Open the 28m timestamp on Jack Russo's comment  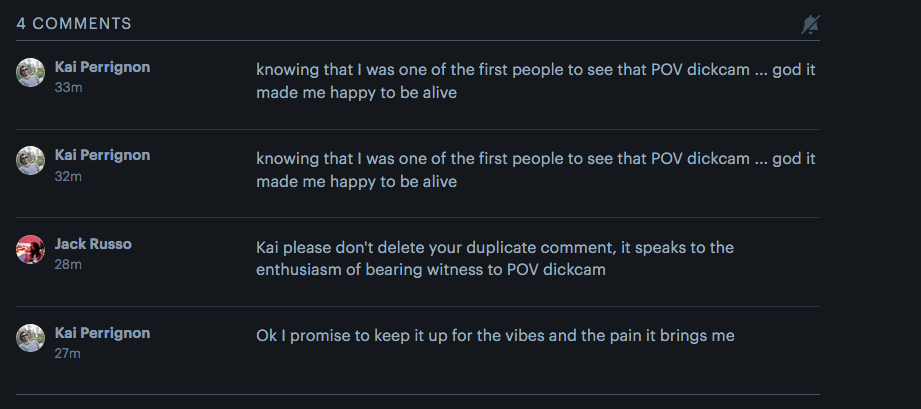tap(68, 265)
